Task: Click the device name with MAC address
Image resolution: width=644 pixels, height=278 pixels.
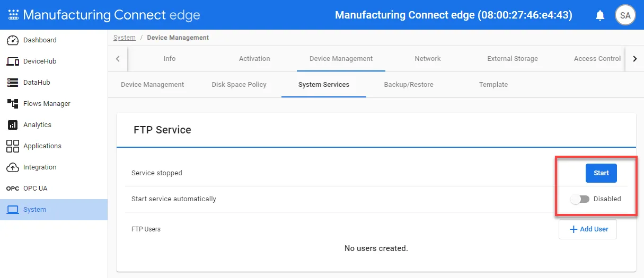Action: [454, 15]
